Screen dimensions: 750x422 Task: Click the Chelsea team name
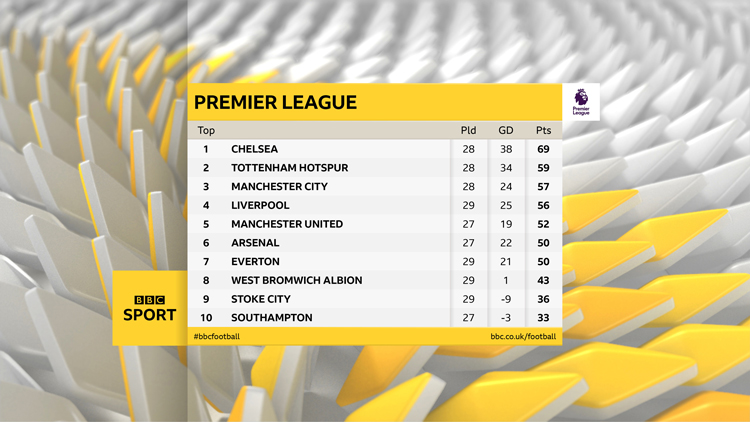coord(254,149)
